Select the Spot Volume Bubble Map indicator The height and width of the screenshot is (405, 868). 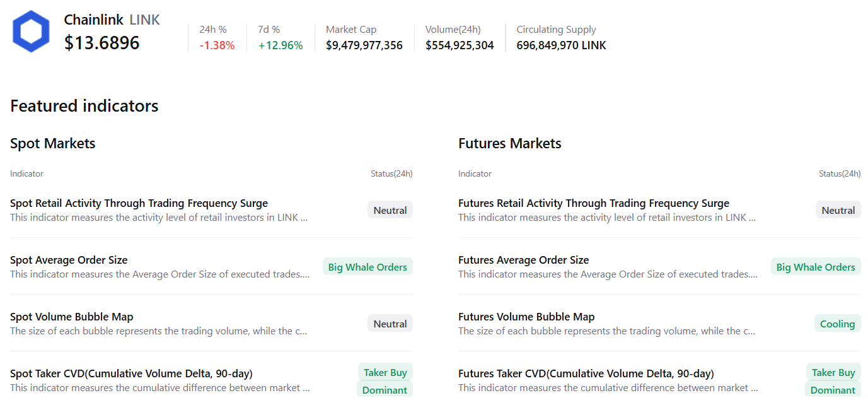tap(71, 316)
